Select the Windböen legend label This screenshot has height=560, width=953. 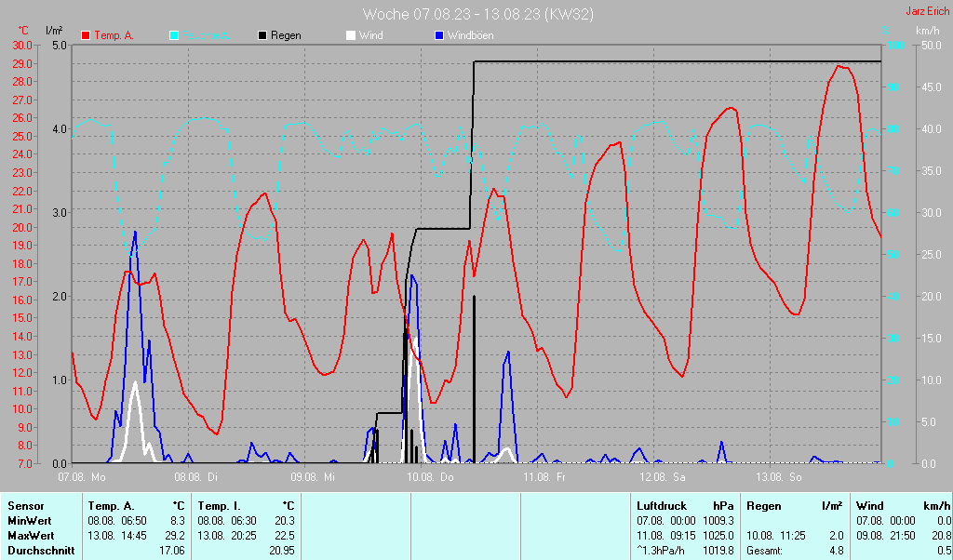[471, 35]
